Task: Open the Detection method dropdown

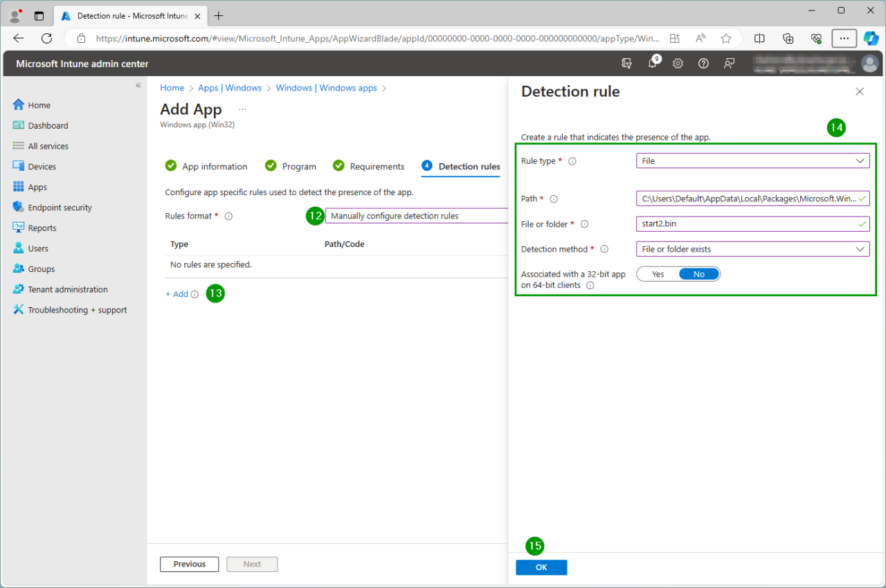Action: click(x=752, y=249)
